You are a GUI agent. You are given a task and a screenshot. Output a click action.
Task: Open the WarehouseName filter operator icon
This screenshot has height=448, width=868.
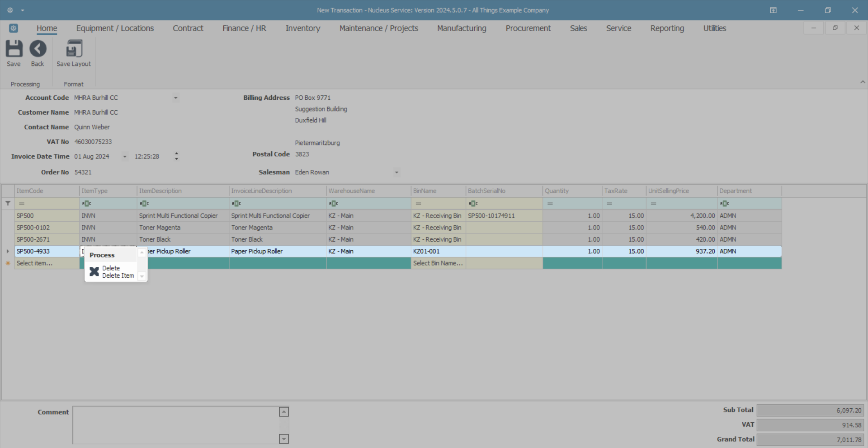click(x=334, y=203)
